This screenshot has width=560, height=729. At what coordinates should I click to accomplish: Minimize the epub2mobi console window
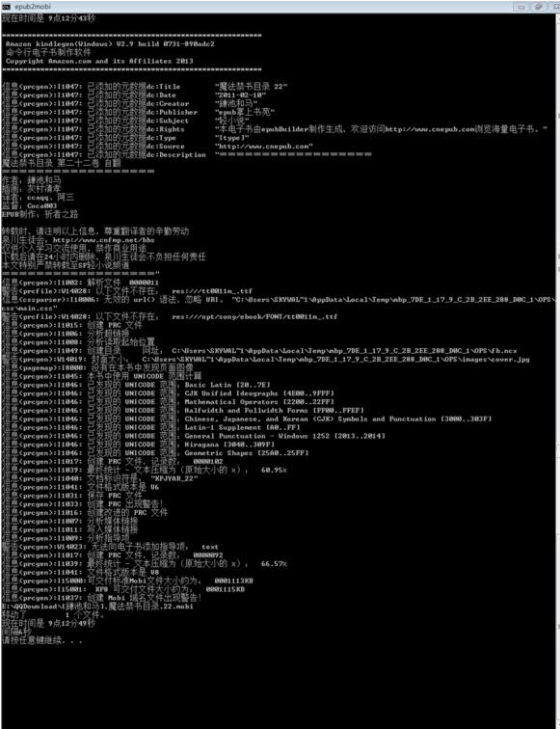[520, 7]
